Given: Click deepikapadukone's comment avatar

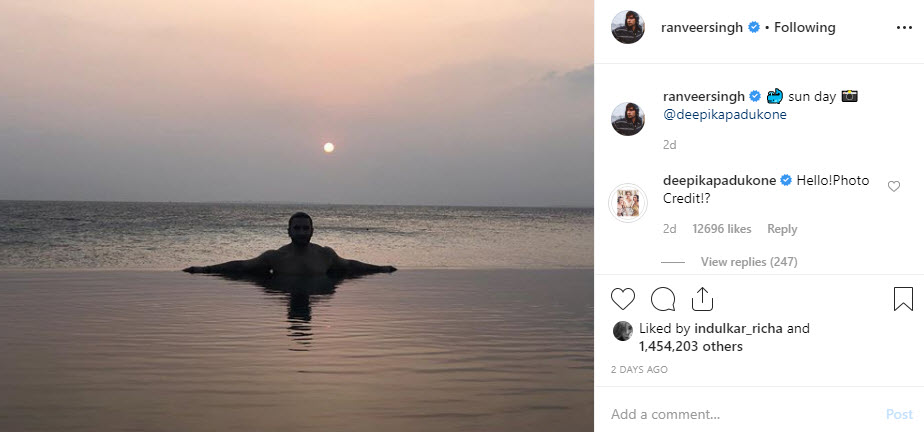Looking at the screenshot, I should point(628,203).
